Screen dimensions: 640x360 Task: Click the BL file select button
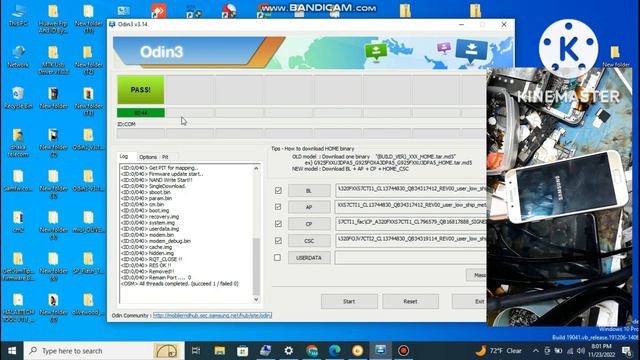coord(309,191)
